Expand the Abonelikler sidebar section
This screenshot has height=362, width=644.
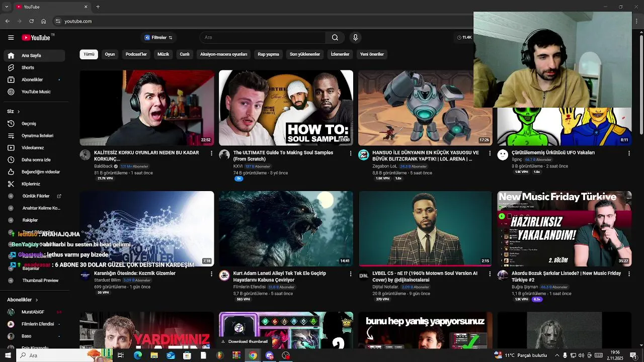23,300
